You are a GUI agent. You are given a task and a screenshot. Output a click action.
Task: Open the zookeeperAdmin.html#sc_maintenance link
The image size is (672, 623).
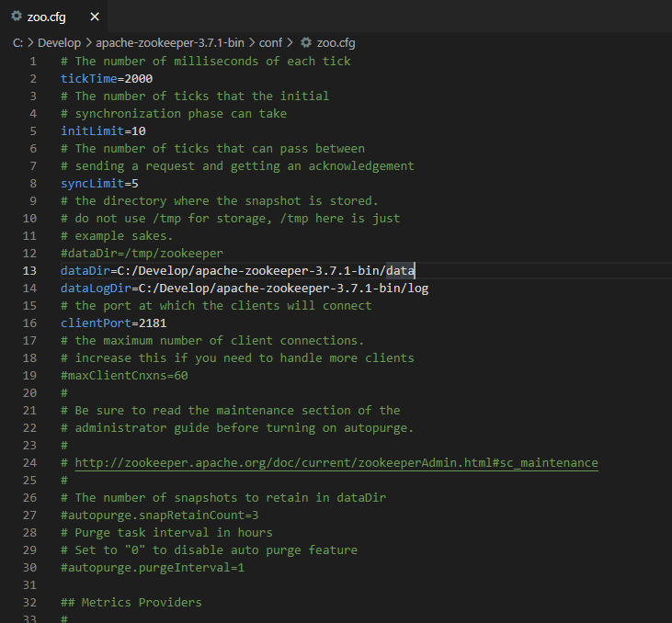[336, 463]
